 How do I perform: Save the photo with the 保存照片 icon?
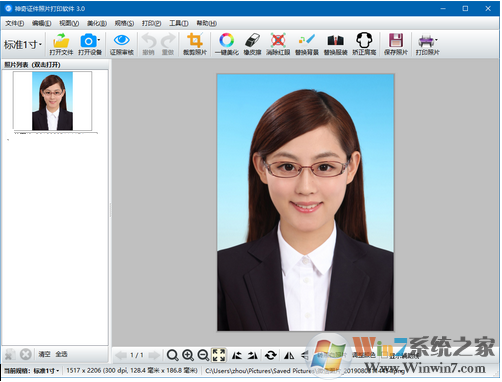[396, 44]
